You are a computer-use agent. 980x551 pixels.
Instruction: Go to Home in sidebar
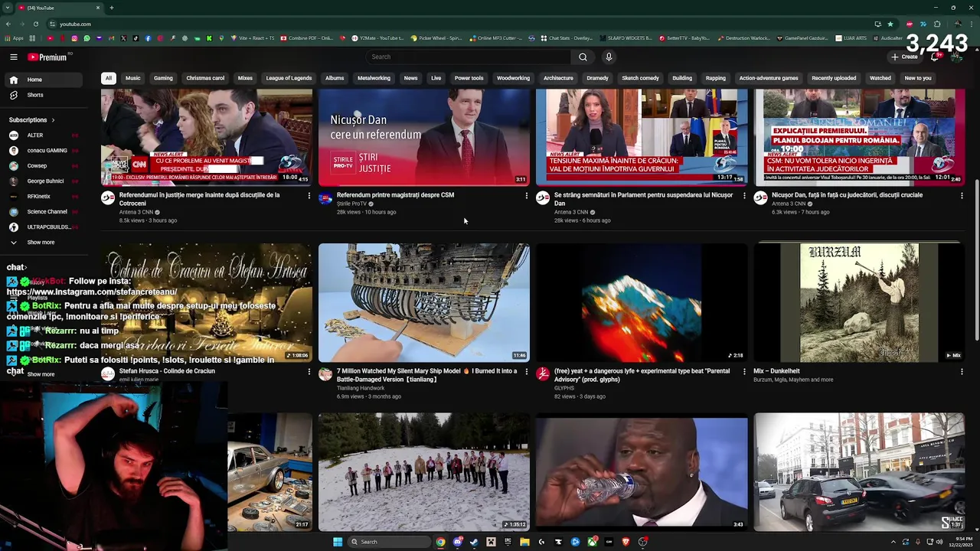[x=42, y=80]
